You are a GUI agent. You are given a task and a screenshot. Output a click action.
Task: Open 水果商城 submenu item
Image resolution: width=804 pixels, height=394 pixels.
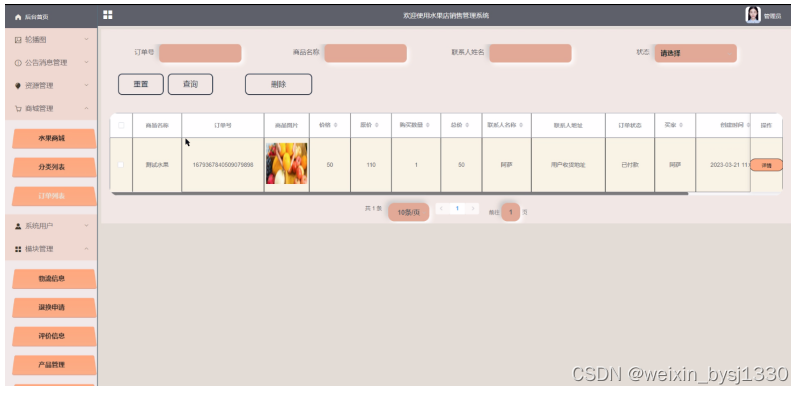[53, 139]
